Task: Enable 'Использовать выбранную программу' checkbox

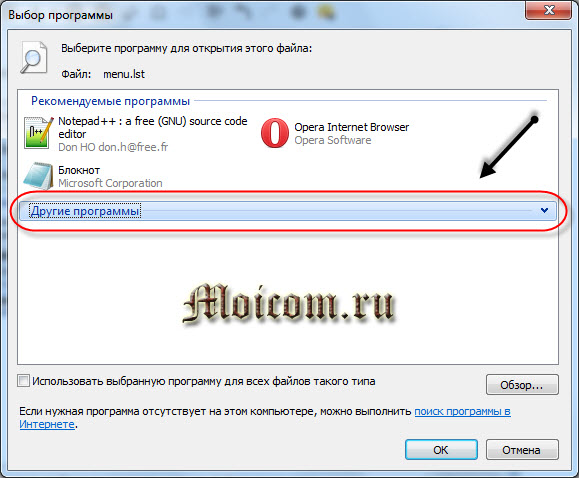Action: [x=24, y=381]
